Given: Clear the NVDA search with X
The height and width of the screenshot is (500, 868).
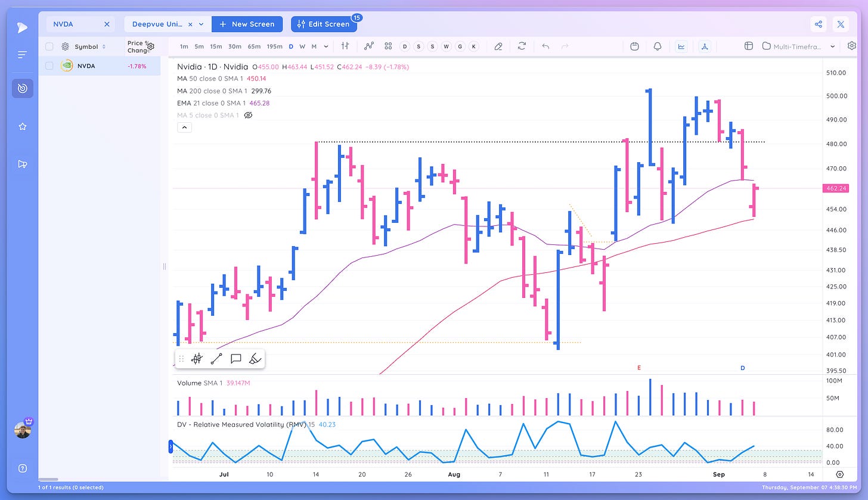Looking at the screenshot, I should point(107,24).
